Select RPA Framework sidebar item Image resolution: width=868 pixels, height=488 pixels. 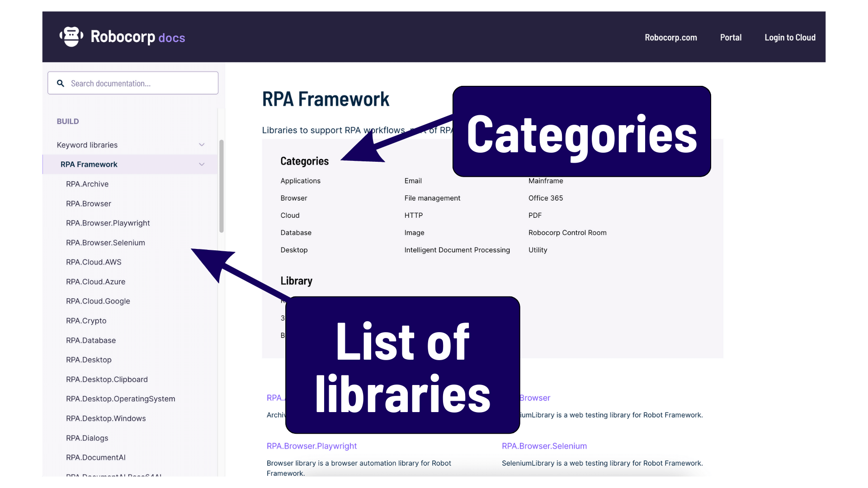pos(89,164)
